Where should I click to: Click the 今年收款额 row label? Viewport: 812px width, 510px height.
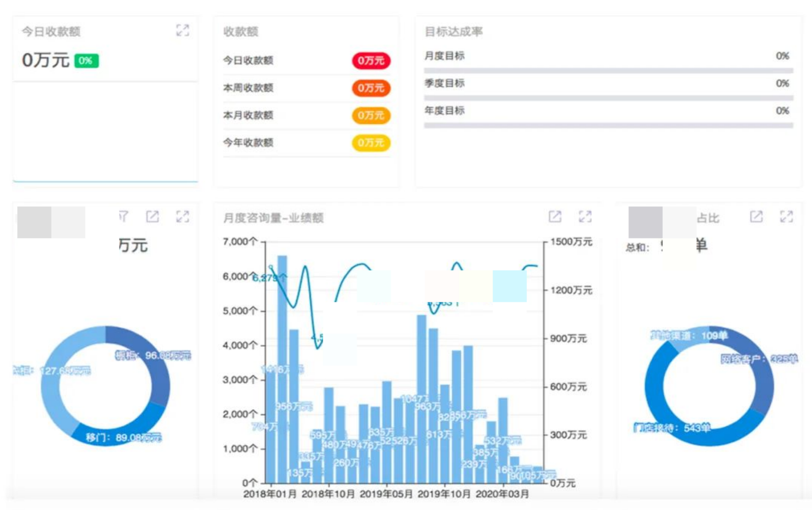(x=248, y=143)
